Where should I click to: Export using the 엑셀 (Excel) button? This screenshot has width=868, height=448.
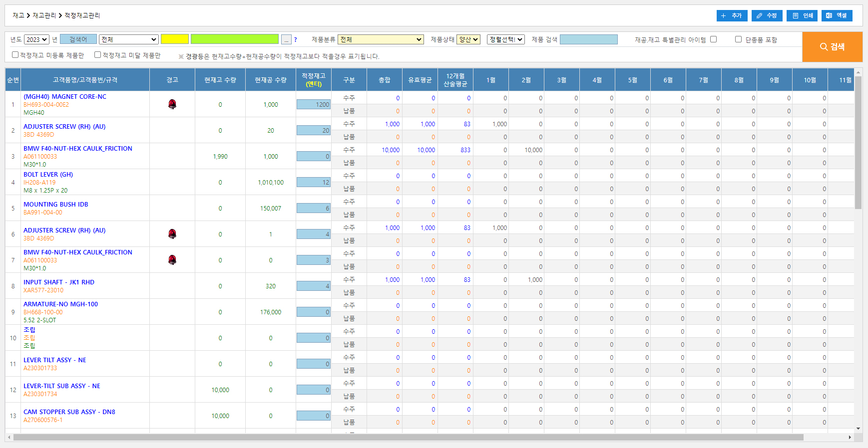pyautogui.click(x=837, y=15)
